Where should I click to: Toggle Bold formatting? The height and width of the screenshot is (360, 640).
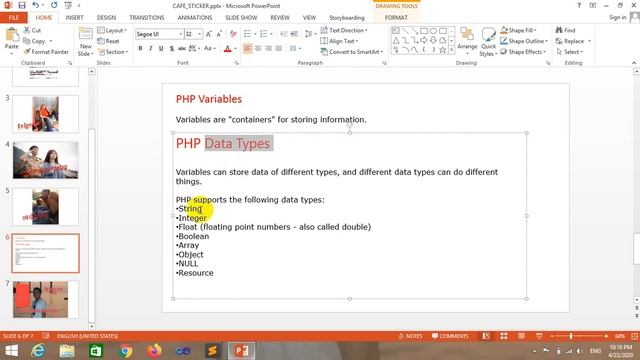pos(140,49)
